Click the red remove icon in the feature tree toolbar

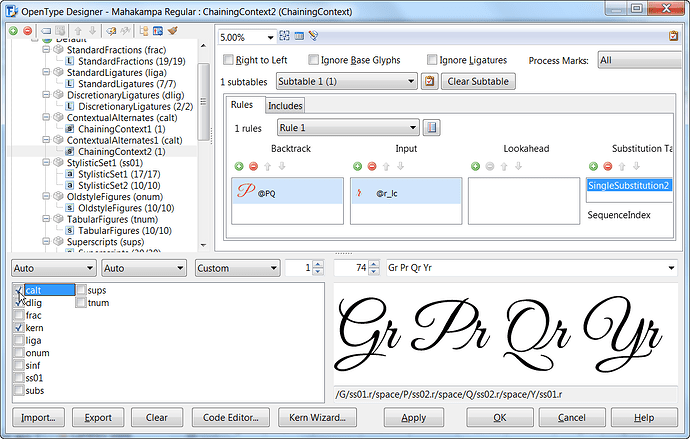pyautogui.click(x=26, y=31)
